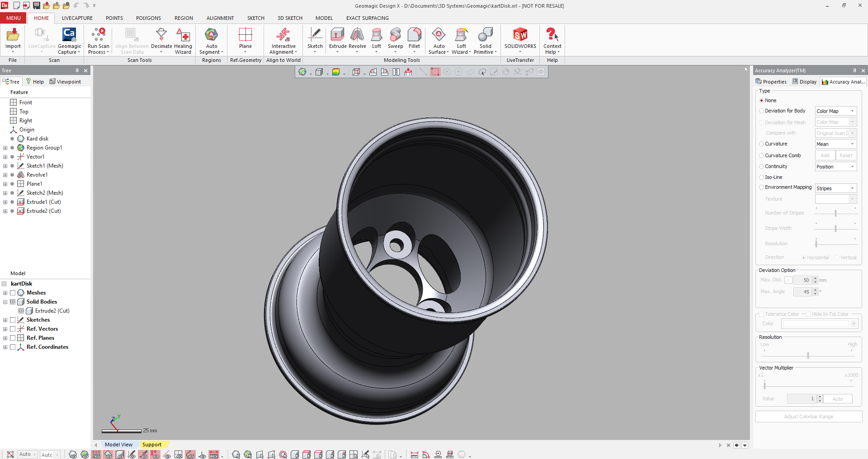This screenshot has width=868, height=459.
Task: Toggle the Meshes visibility checkbox
Action: [x=13, y=293]
